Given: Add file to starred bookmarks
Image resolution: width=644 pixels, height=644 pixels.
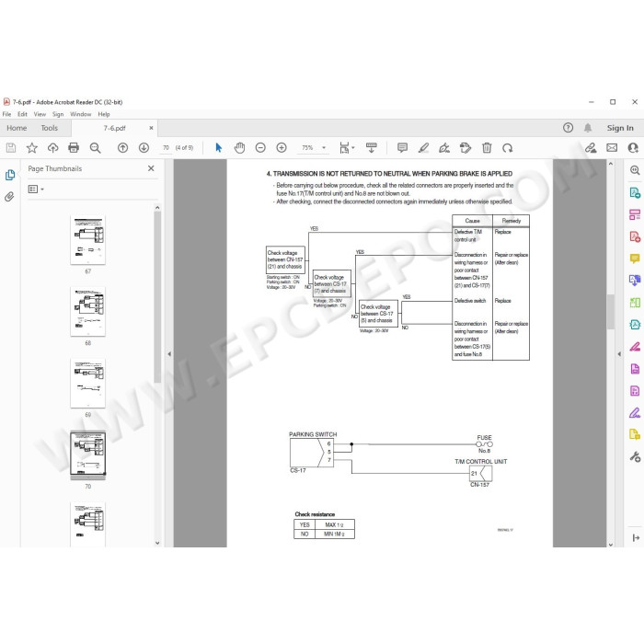Looking at the screenshot, I should (x=32, y=148).
